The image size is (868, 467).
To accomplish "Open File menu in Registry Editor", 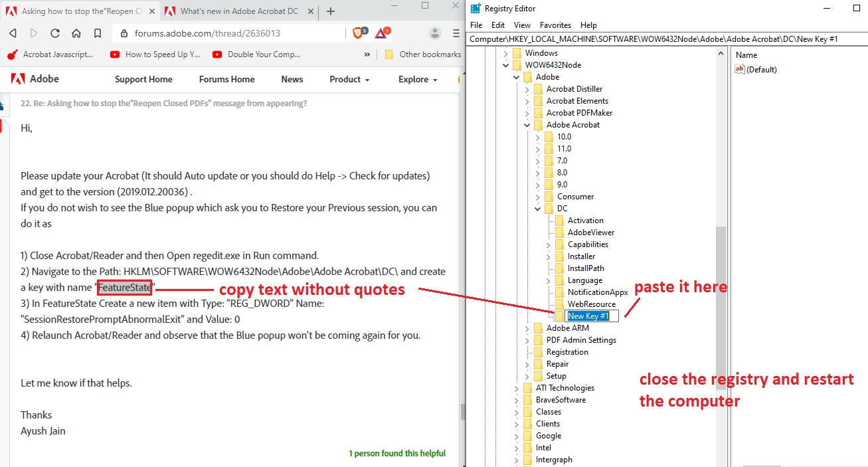I will (x=476, y=25).
